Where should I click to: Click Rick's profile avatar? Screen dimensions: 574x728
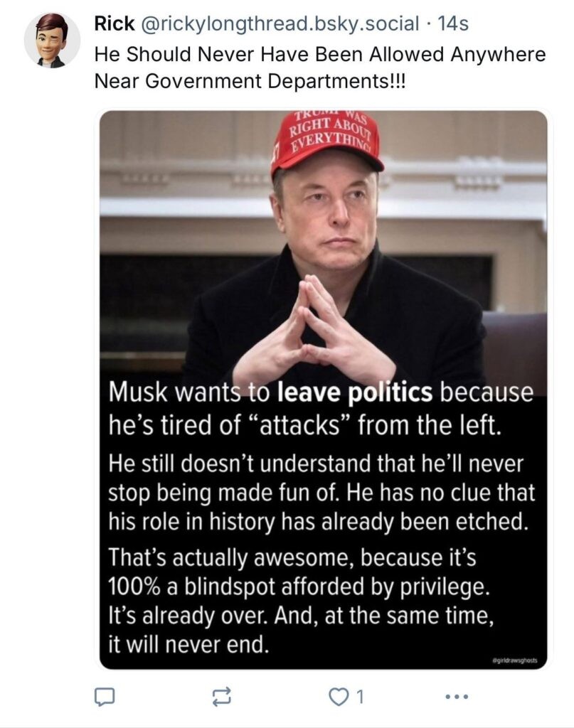click(x=51, y=41)
